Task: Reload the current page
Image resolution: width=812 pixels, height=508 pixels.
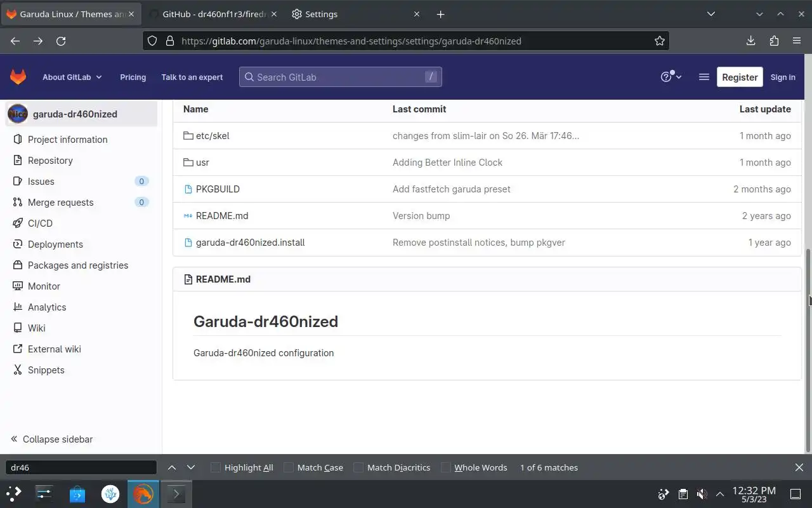Action: tap(61, 41)
